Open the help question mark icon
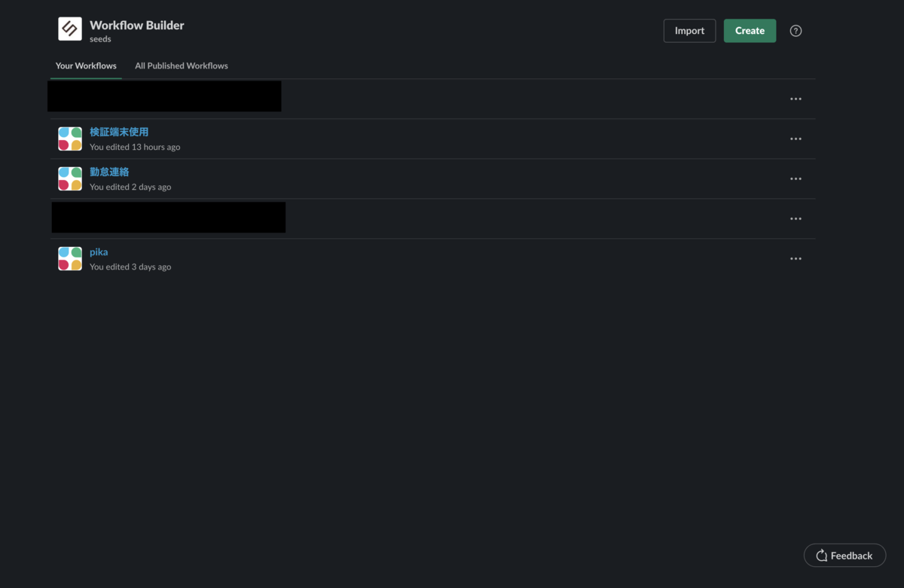The image size is (904, 588). pyautogui.click(x=796, y=31)
